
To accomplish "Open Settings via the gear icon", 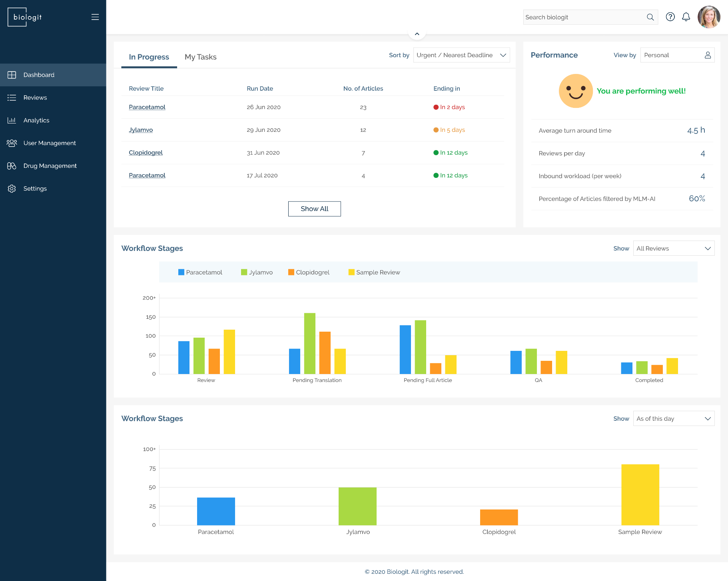I will pyautogui.click(x=12, y=188).
